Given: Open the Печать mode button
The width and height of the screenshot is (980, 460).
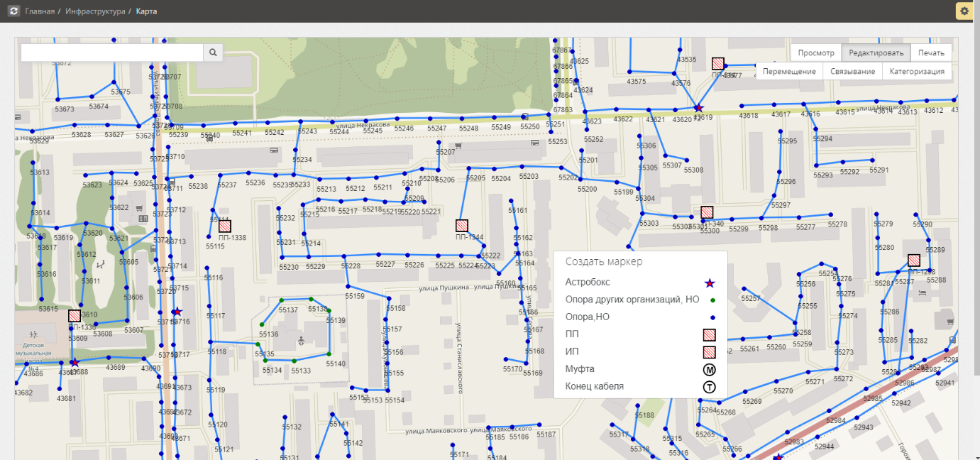Looking at the screenshot, I should (x=931, y=53).
